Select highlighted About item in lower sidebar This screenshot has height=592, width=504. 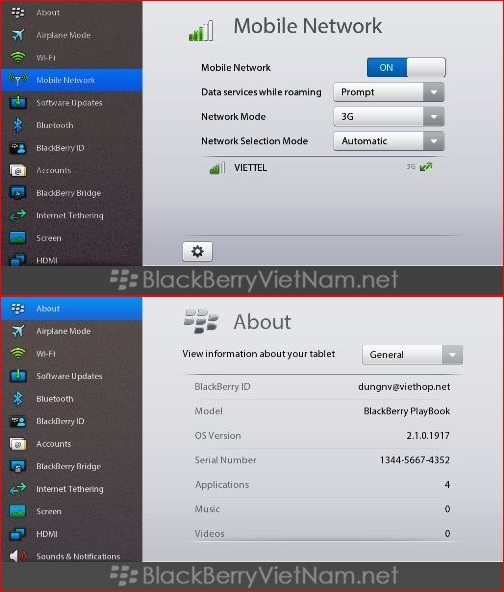coord(72,308)
